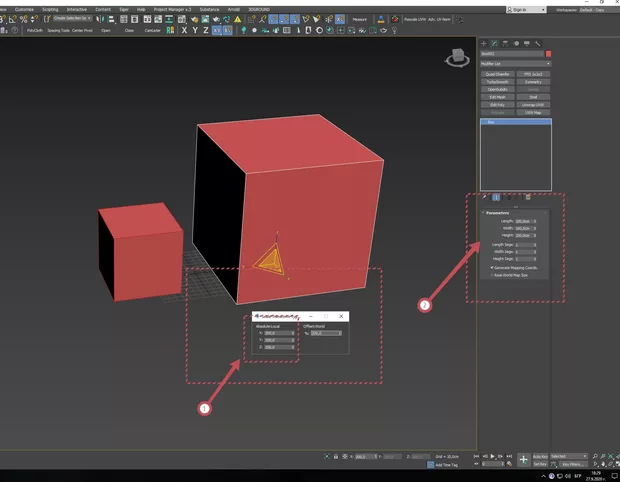Click the Length value input field
620x482 pixels.
pyautogui.click(x=524, y=221)
